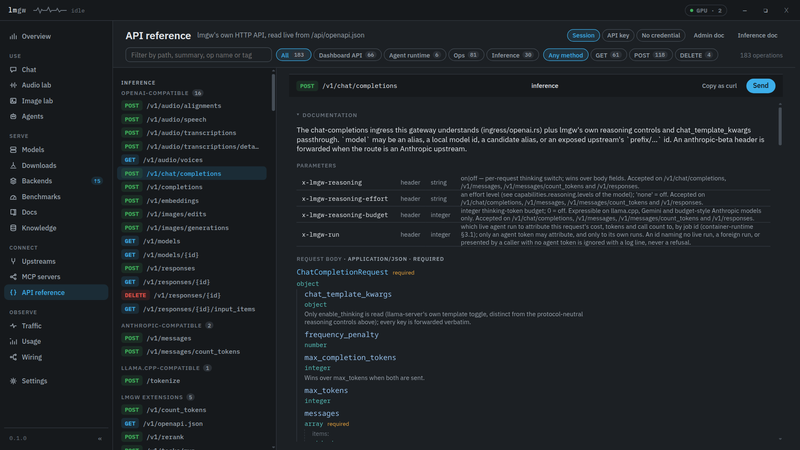This screenshot has width=800, height=450.
Task: Collapse the llama.cpp-compatible group
Action: tap(166, 368)
